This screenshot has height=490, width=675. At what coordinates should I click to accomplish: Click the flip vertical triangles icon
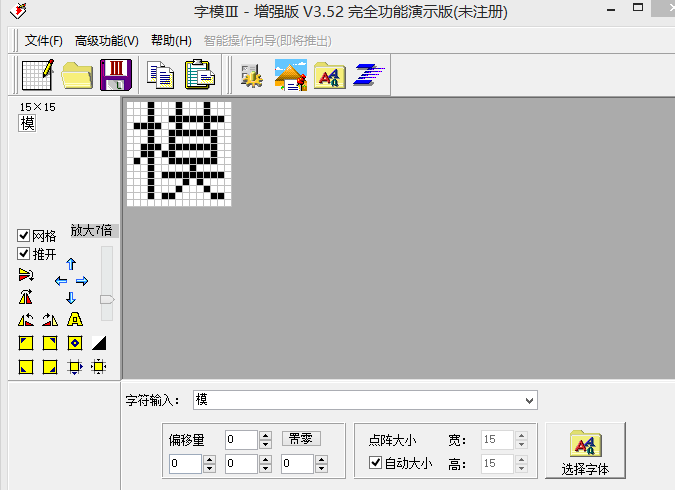[x=26, y=275]
